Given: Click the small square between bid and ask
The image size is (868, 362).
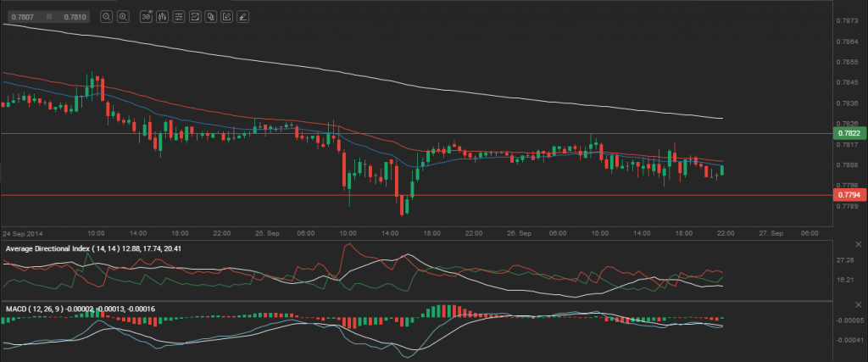Looking at the screenshot, I should tap(49, 16).
